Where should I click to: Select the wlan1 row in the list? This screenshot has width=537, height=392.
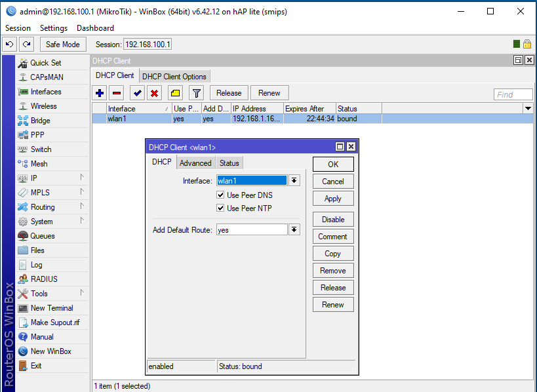click(313, 119)
